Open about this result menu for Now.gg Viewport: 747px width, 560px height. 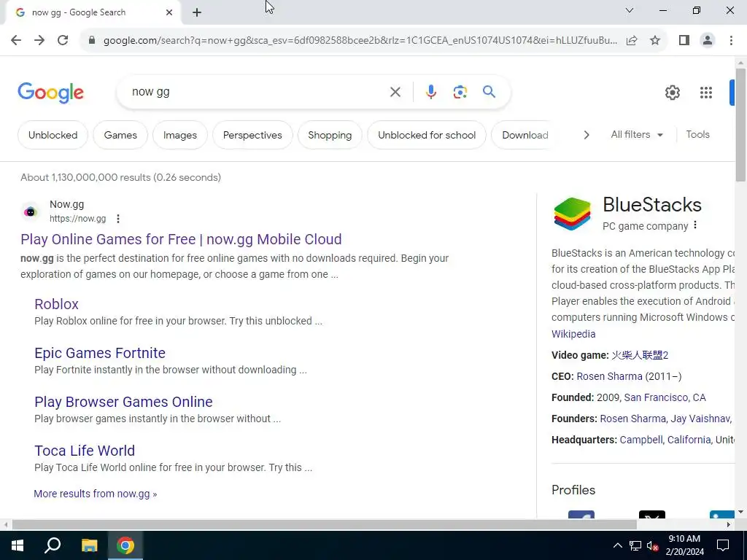(117, 219)
